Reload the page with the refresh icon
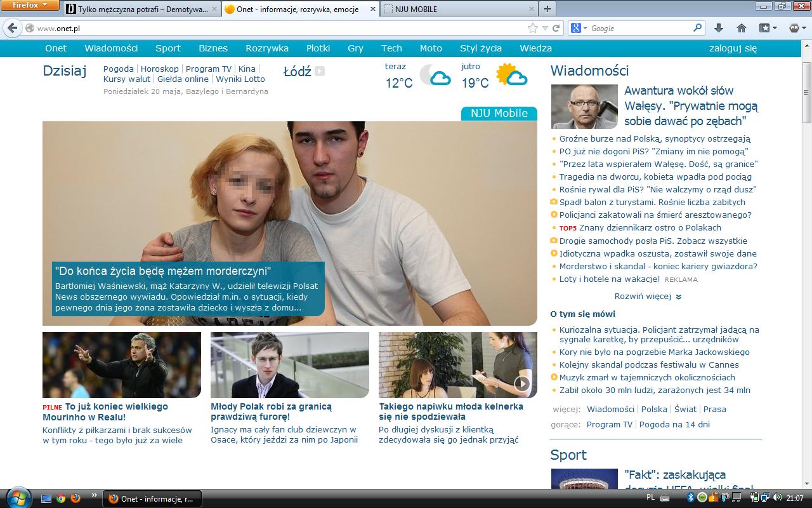The width and height of the screenshot is (812, 508). [556, 28]
